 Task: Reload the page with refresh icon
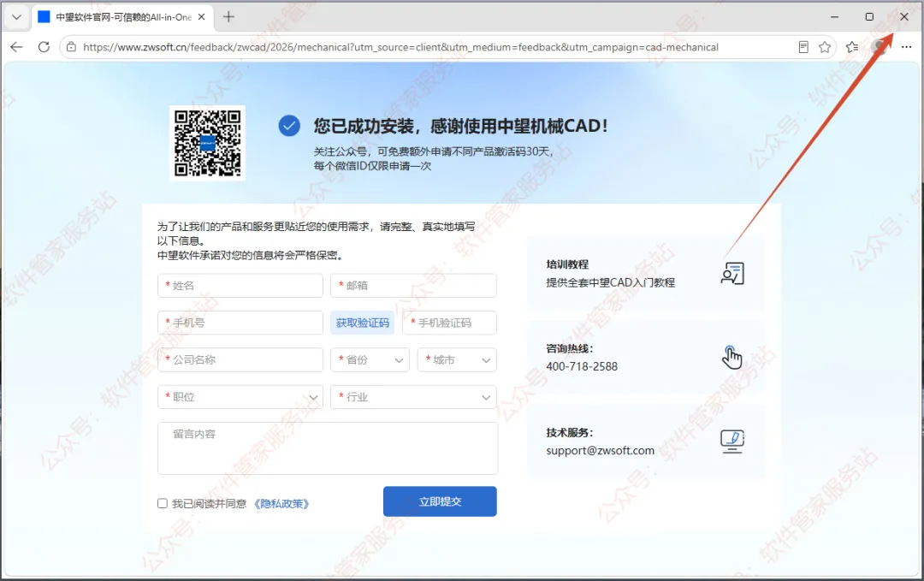pos(44,47)
